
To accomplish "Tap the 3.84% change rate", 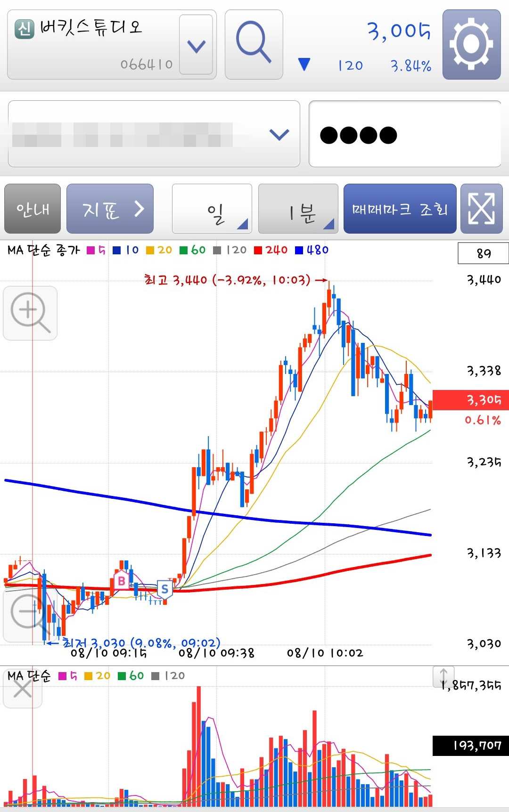I will click(x=410, y=65).
